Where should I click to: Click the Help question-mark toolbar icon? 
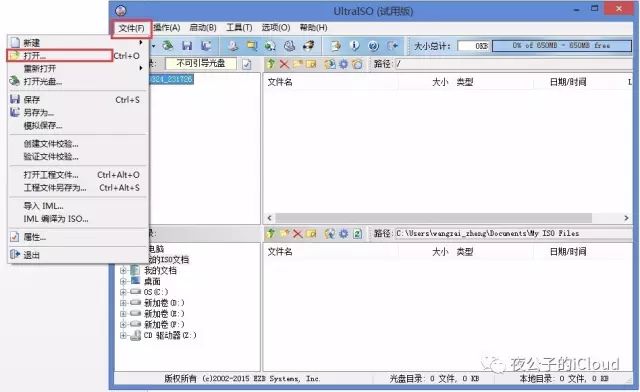tap(373, 45)
